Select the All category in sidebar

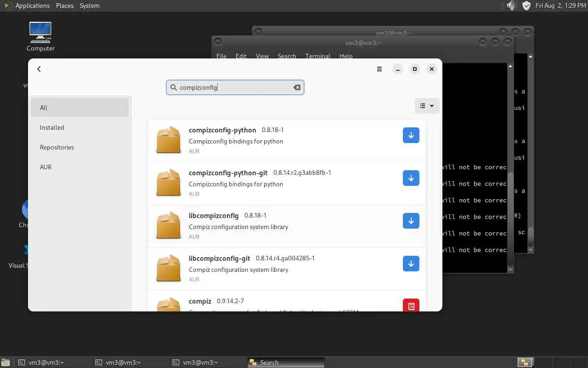point(80,108)
